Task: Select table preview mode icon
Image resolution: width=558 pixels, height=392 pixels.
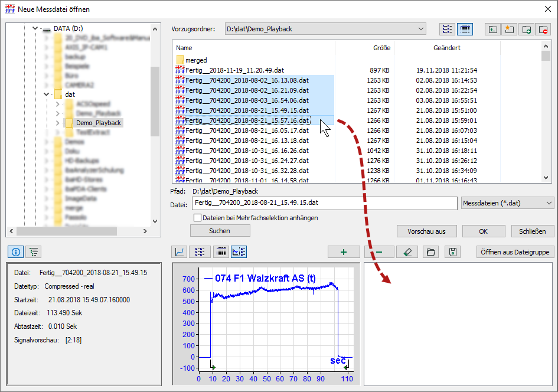Action: click(221, 252)
